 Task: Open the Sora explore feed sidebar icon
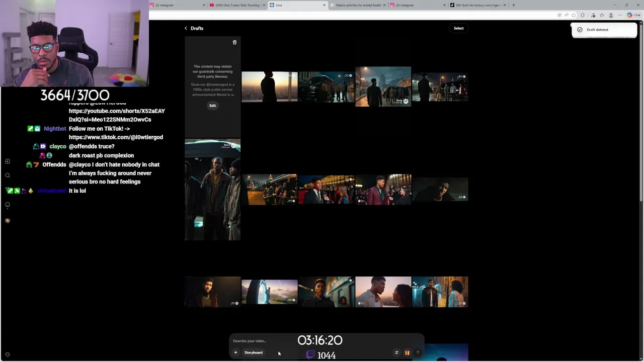8,161
